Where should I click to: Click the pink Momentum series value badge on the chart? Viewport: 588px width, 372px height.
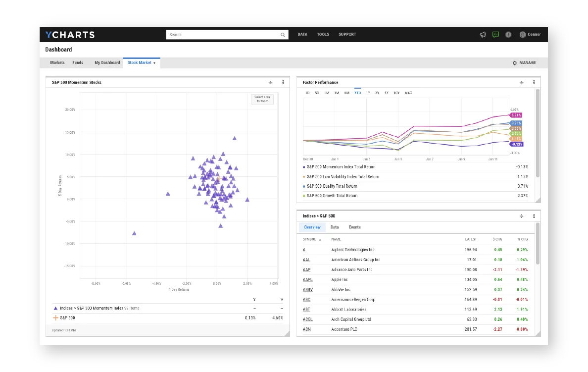[516, 115]
